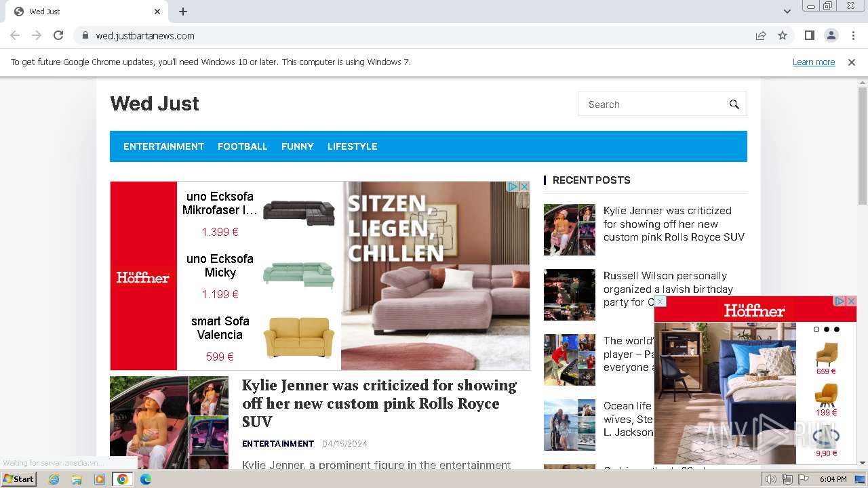Open Ocean life post thumbnail
Viewport: 868px width, 488px height.
point(570,425)
